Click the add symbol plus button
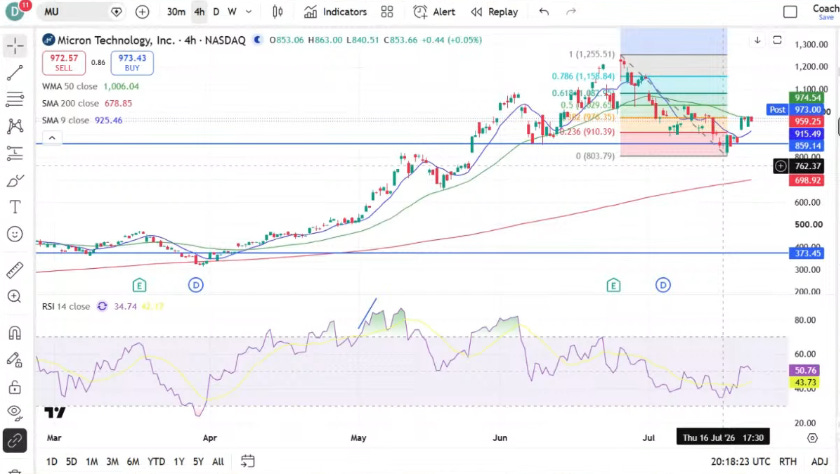The image size is (840, 474). coord(142,12)
